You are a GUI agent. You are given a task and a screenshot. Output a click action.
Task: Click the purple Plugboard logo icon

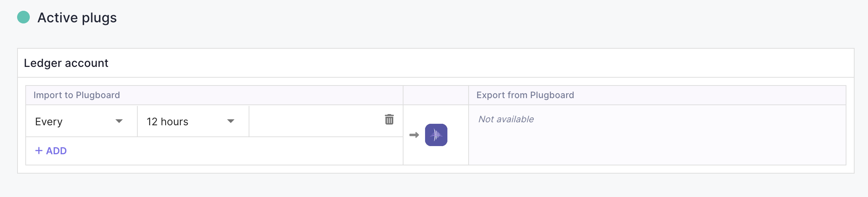pyautogui.click(x=436, y=135)
